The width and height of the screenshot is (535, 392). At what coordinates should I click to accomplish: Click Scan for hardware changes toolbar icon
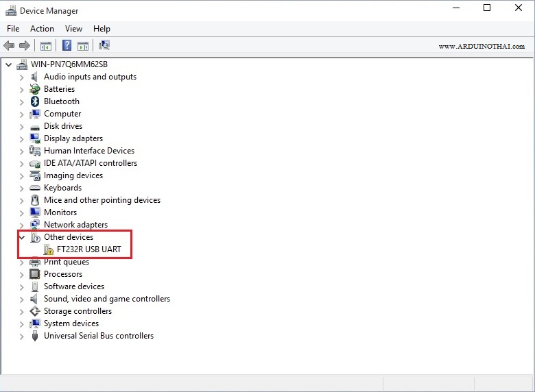pos(104,45)
